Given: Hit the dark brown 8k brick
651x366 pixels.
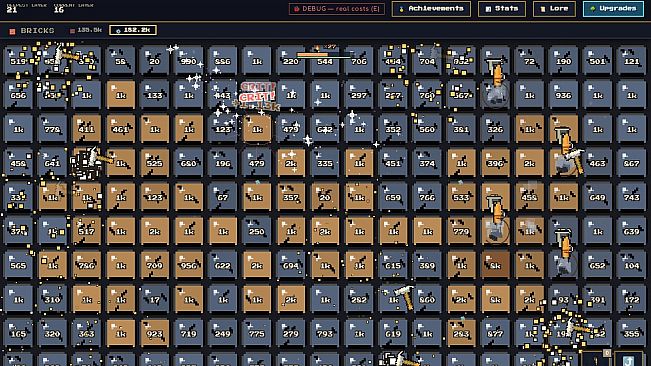Looking at the screenshot, I should pos(495,265).
